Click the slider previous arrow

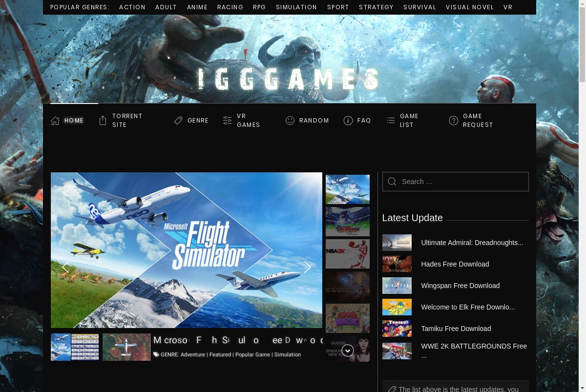(65, 267)
